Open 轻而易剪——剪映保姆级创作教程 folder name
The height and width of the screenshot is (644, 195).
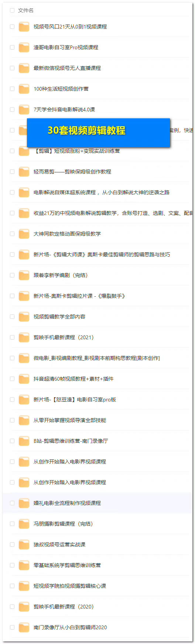pyautogui.click(x=72, y=172)
